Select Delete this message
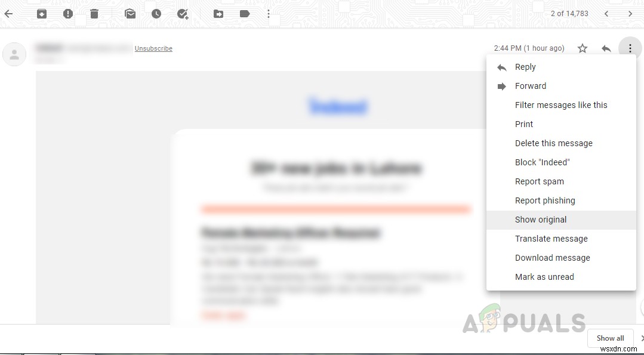 click(x=561, y=143)
